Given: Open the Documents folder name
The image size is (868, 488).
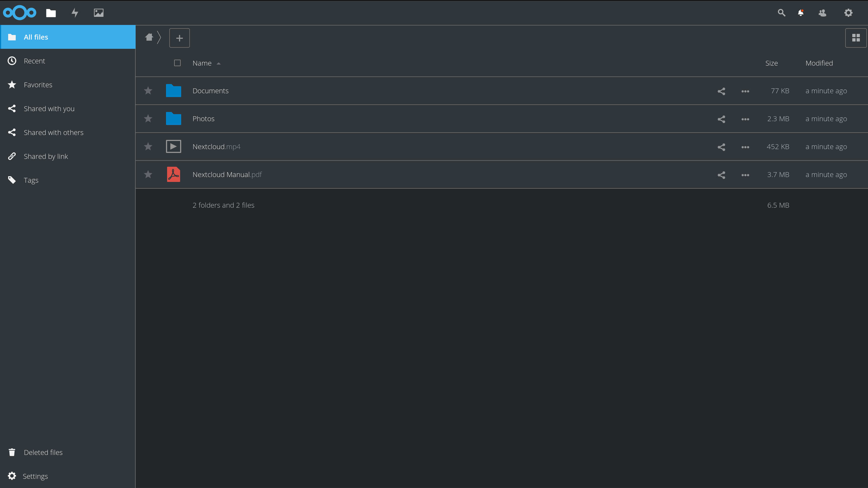Looking at the screenshot, I should 210,91.
